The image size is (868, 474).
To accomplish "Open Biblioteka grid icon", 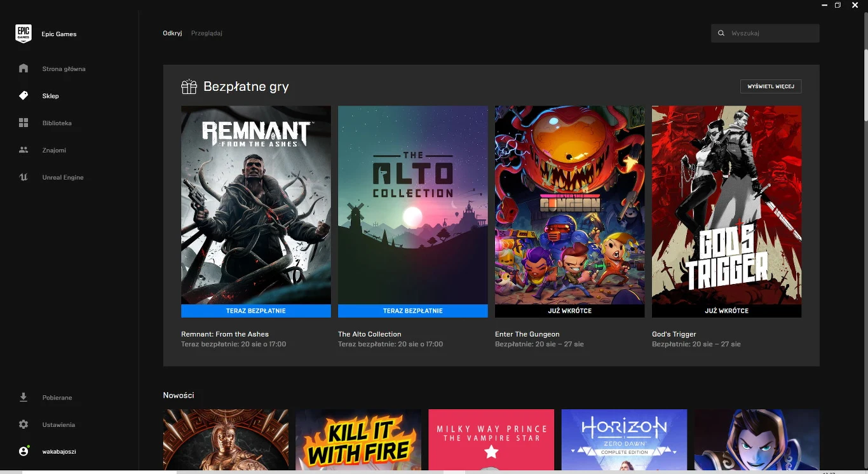I will (24, 123).
